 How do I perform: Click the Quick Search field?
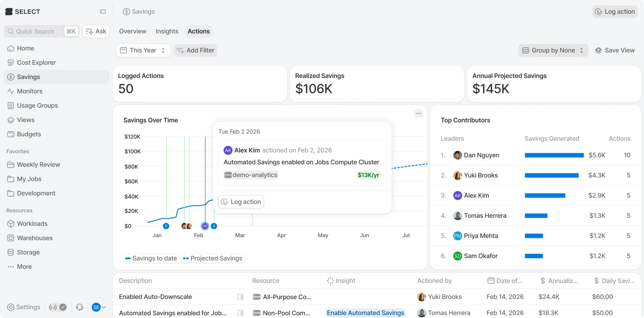pos(41,31)
